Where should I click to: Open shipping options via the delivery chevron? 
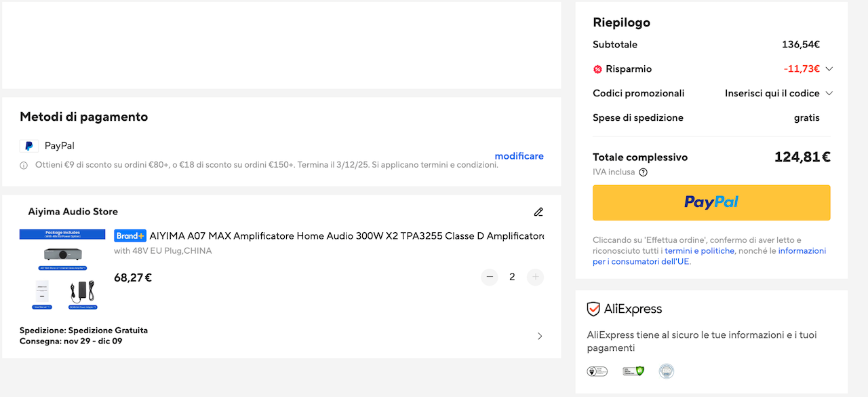pos(540,336)
